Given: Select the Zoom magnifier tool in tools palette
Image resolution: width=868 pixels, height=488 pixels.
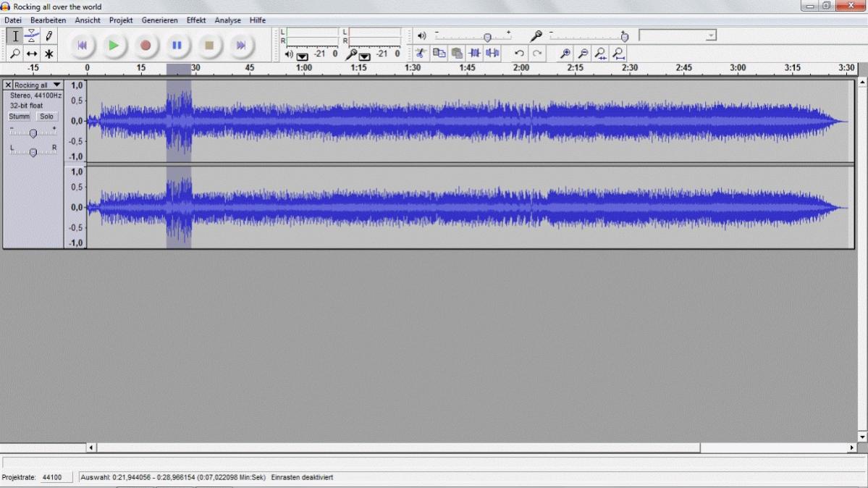Looking at the screenshot, I should click(15, 54).
